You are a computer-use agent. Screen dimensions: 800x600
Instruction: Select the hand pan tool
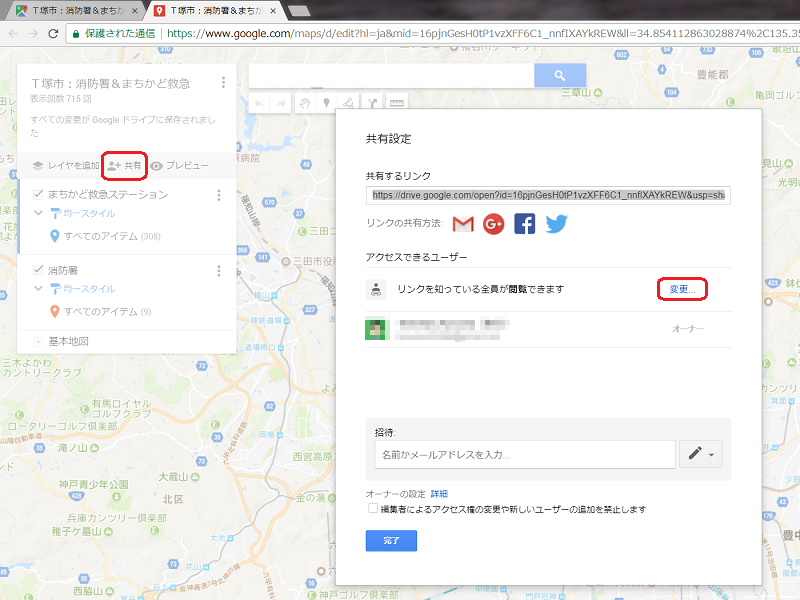point(305,104)
